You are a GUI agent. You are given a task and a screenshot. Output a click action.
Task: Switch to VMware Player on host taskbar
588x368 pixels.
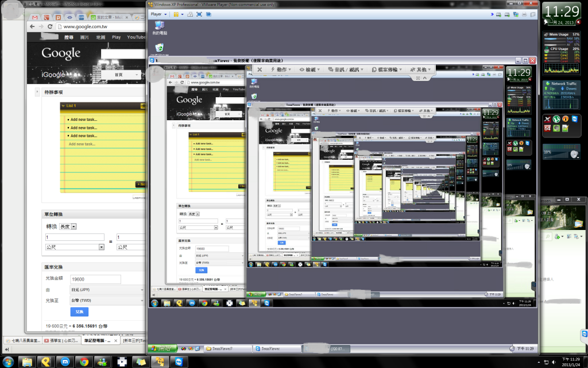point(160,362)
